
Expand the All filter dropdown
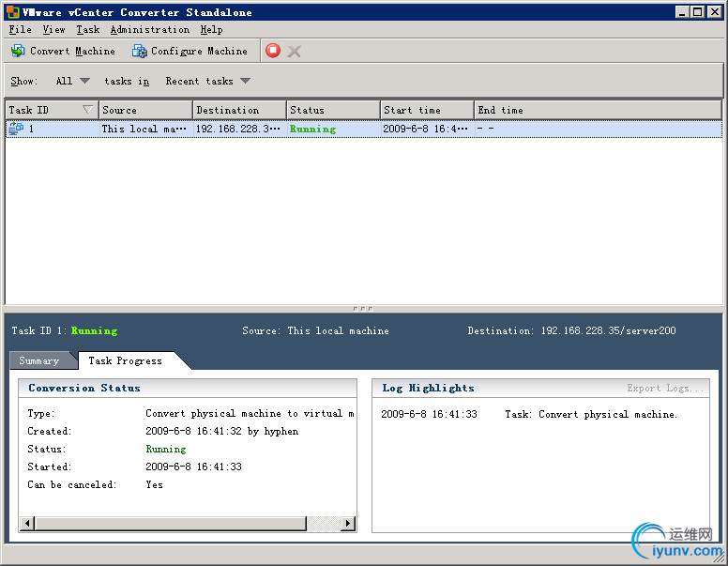coord(72,81)
